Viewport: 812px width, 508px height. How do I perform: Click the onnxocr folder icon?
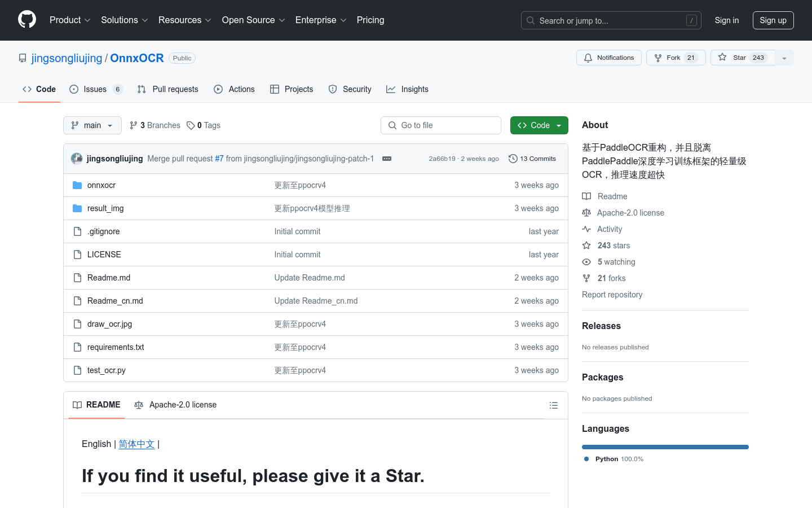tap(77, 185)
